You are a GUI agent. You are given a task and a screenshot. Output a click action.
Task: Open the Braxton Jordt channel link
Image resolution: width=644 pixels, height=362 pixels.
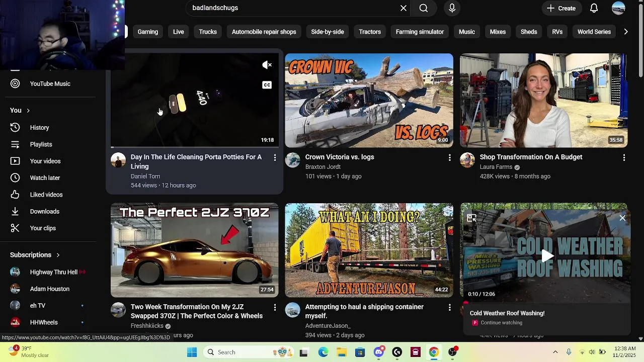323,167
